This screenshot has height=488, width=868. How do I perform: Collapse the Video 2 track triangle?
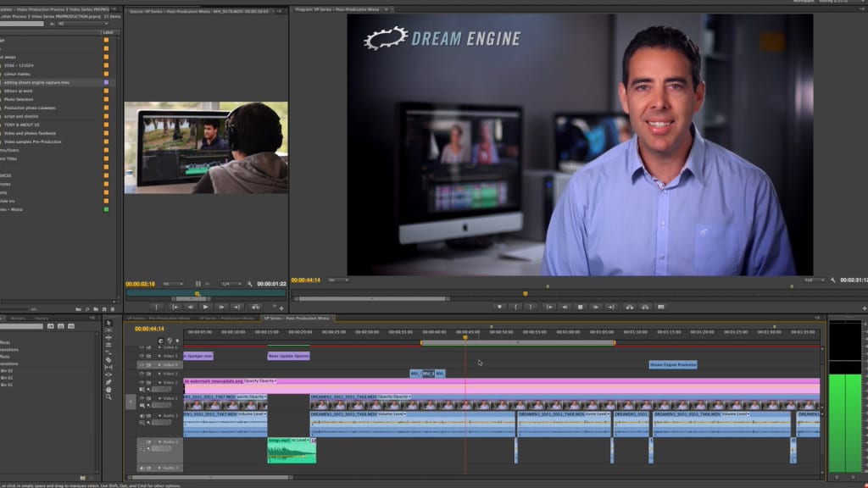coord(160,382)
